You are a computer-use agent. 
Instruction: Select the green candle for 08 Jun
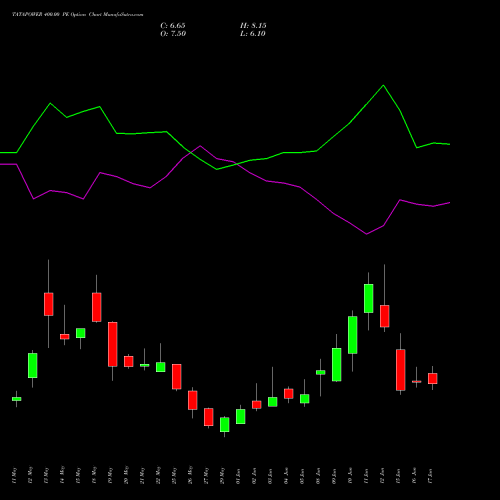coord(321,372)
